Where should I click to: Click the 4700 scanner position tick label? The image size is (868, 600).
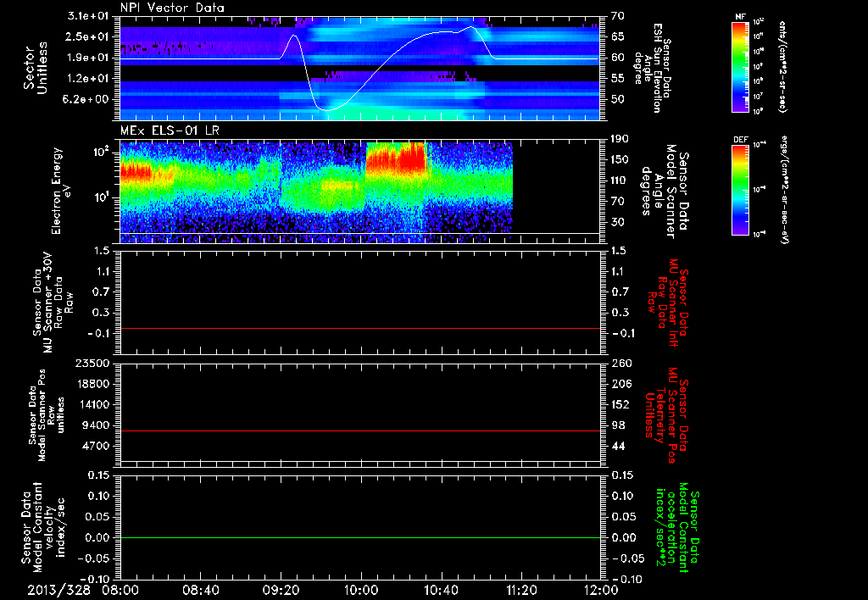tap(96, 446)
